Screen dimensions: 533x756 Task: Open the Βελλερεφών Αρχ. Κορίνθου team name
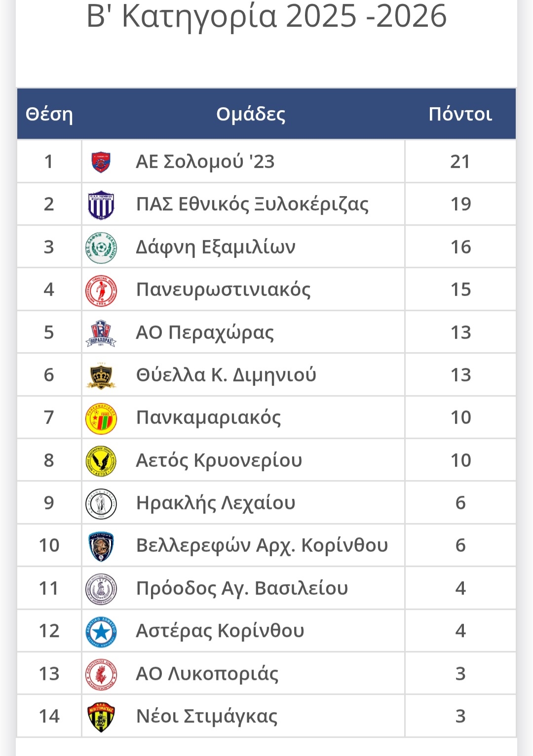pyautogui.click(x=262, y=546)
